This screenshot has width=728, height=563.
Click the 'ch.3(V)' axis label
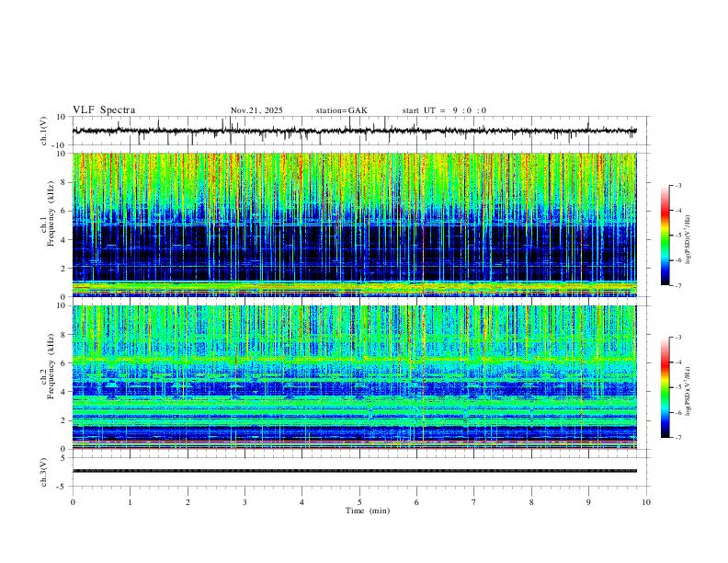pos(43,473)
